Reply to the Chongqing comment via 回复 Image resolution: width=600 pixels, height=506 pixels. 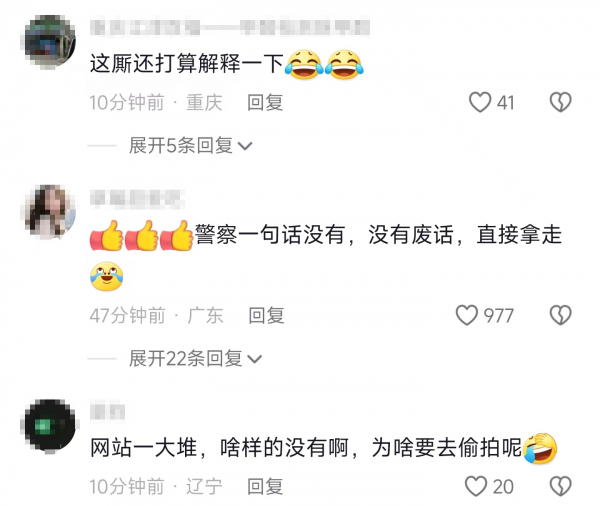pyautogui.click(x=265, y=103)
